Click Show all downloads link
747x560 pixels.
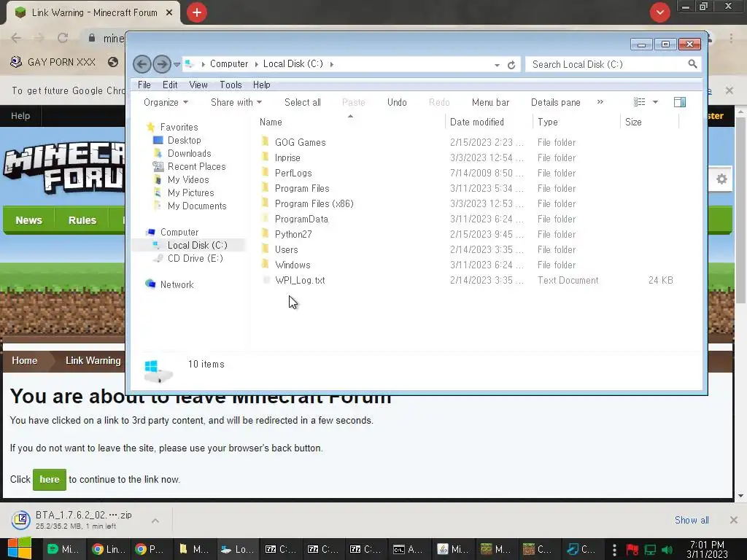coord(692,520)
